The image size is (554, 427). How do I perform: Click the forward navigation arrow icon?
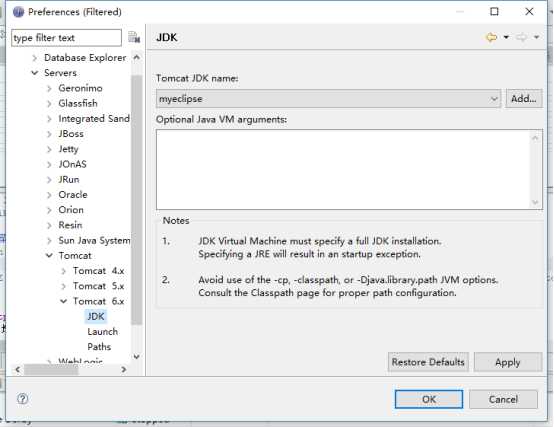521,37
